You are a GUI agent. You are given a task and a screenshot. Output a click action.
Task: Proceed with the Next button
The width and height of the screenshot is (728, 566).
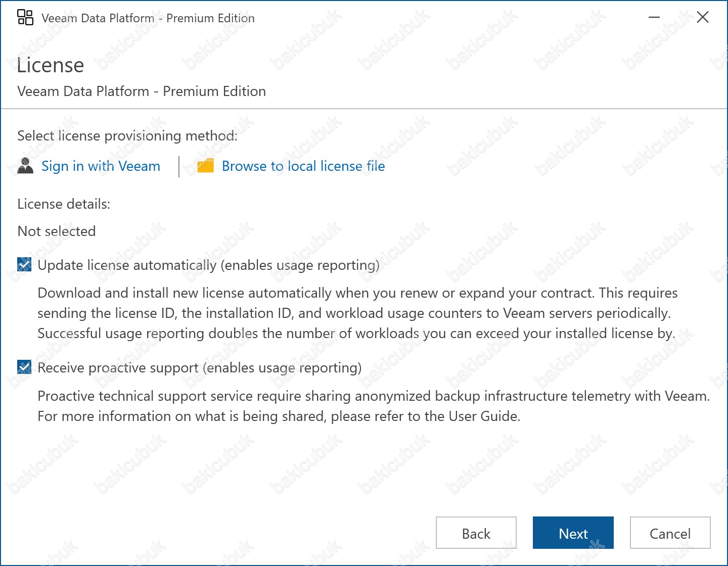tap(573, 533)
